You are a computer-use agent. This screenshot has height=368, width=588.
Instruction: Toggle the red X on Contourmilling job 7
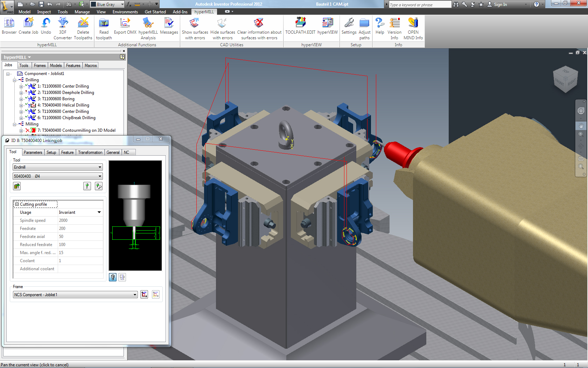point(28,130)
